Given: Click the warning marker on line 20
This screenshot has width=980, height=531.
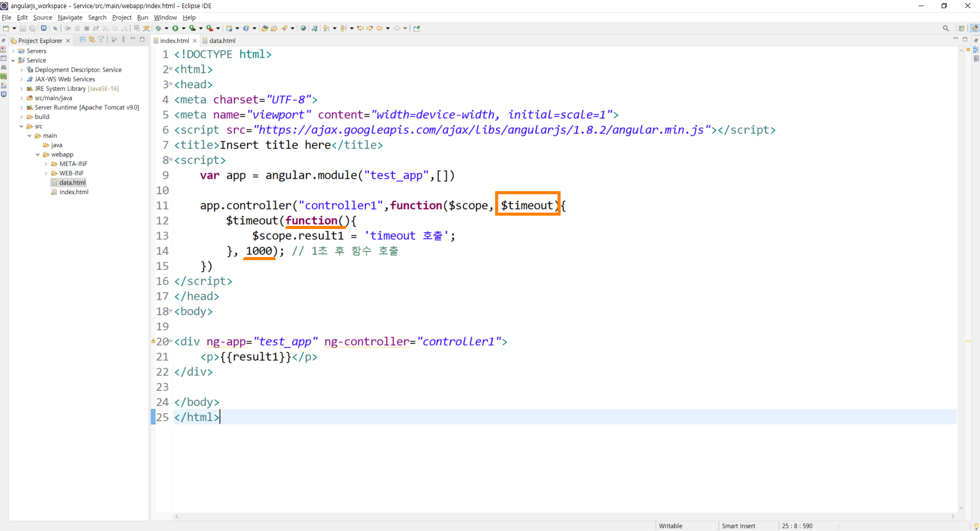Looking at the screenshot, I should (x=153, y=341).
